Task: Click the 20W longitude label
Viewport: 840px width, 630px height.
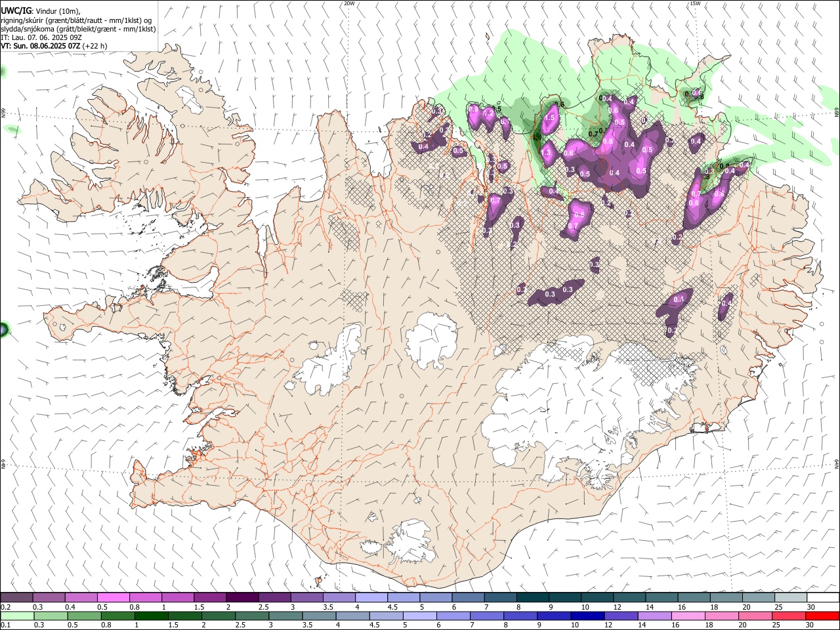Action: point(349,3)
